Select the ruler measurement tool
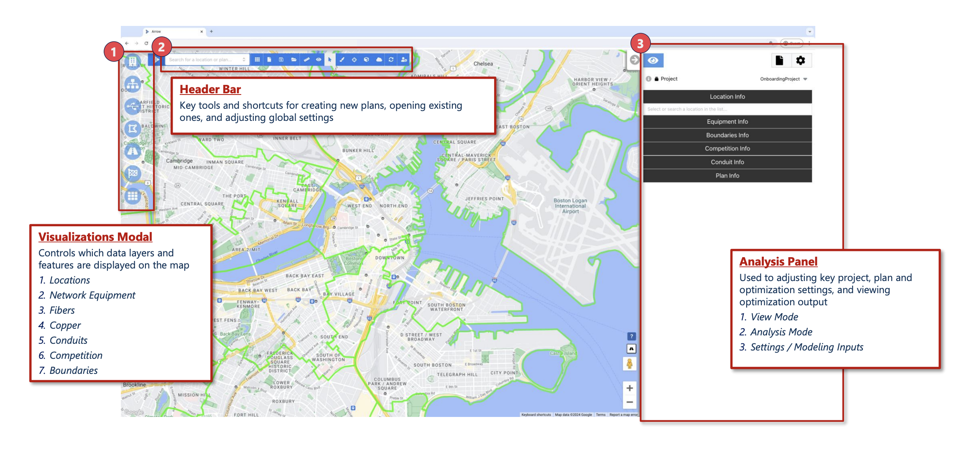980x455 pixels. [306, 60]
